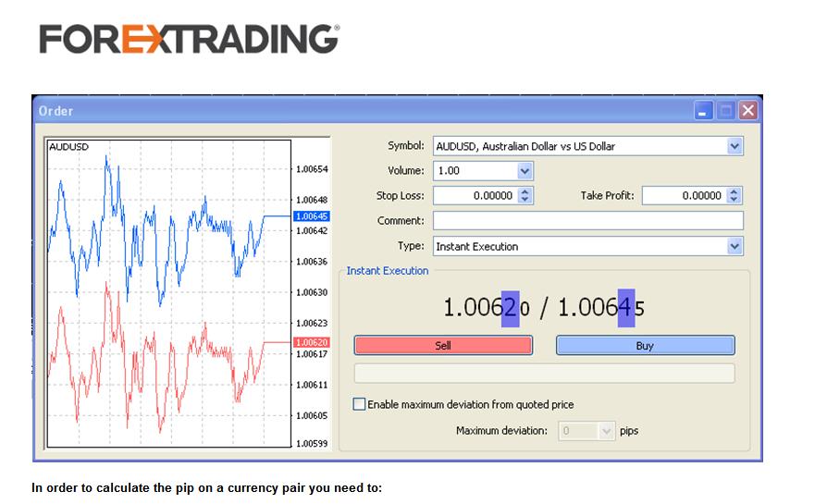Close the Order window
Image resolution: width=827 pixels, height=504 pixels.
pyautogui.click(x=747, y=111)
